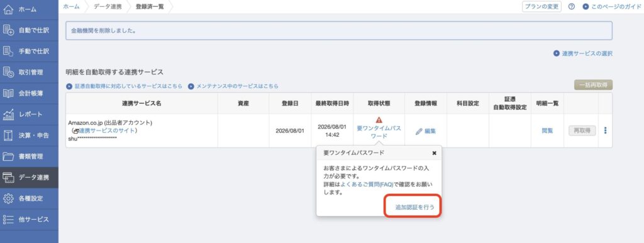Click データ連携 breadcrumb
This screenshot has height=243, width=644.
coord(108,6)
